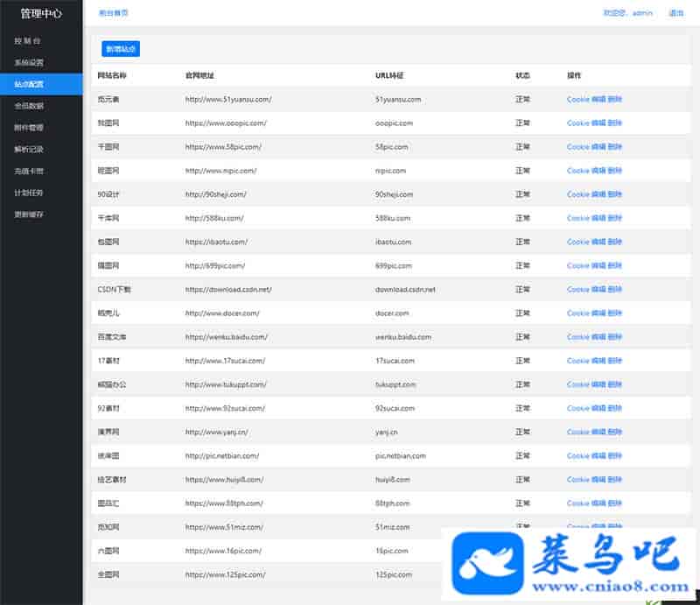Select 计划任务 in the sidebar

pyautogui.click(x=29, y=193)
